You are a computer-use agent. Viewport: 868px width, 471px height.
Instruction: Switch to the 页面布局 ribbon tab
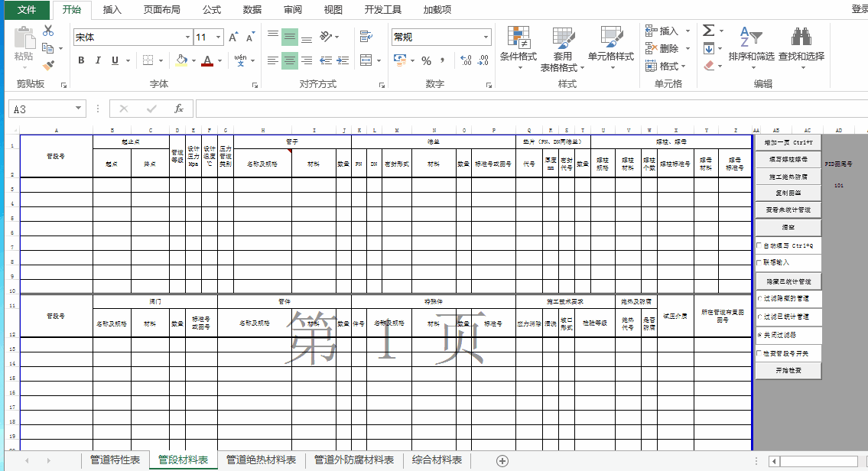[162, 10]
